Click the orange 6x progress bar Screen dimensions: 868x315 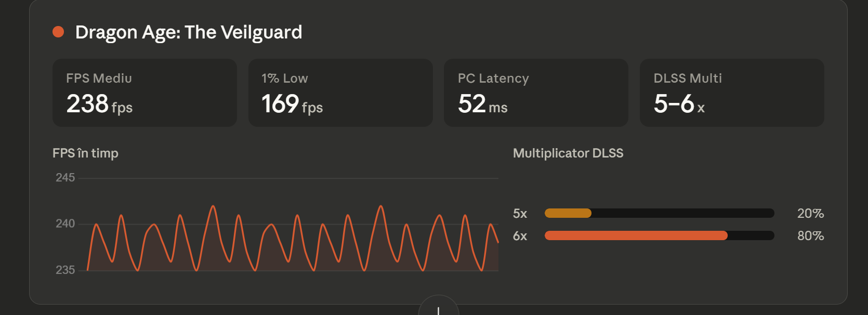pyautogui.click(x=636, y=235)
